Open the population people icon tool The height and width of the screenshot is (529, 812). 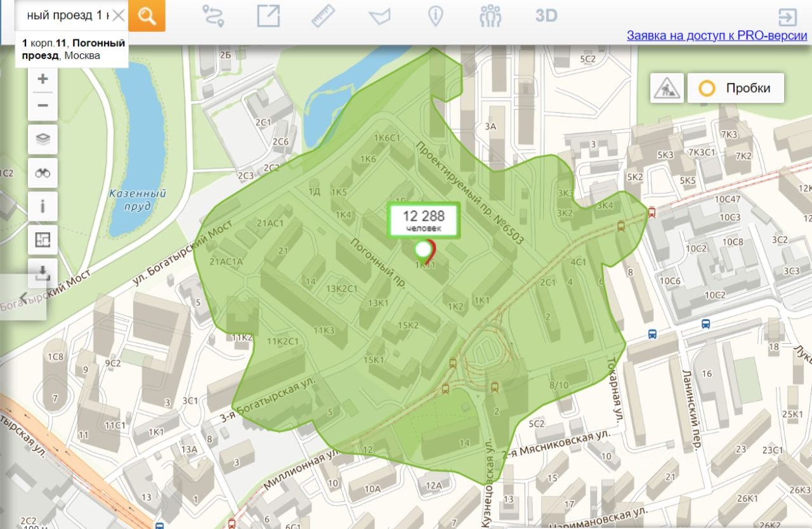pos(490,16)
